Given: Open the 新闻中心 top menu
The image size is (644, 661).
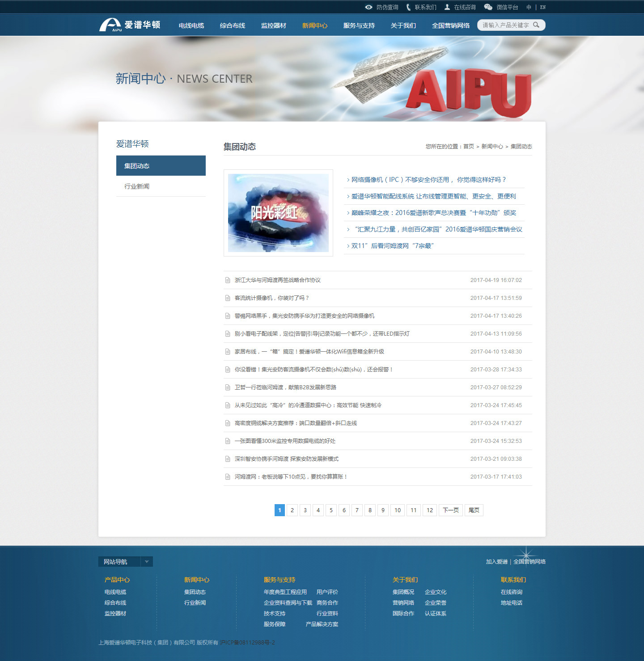Looking at the screenshot, I should tap(315, 25).
